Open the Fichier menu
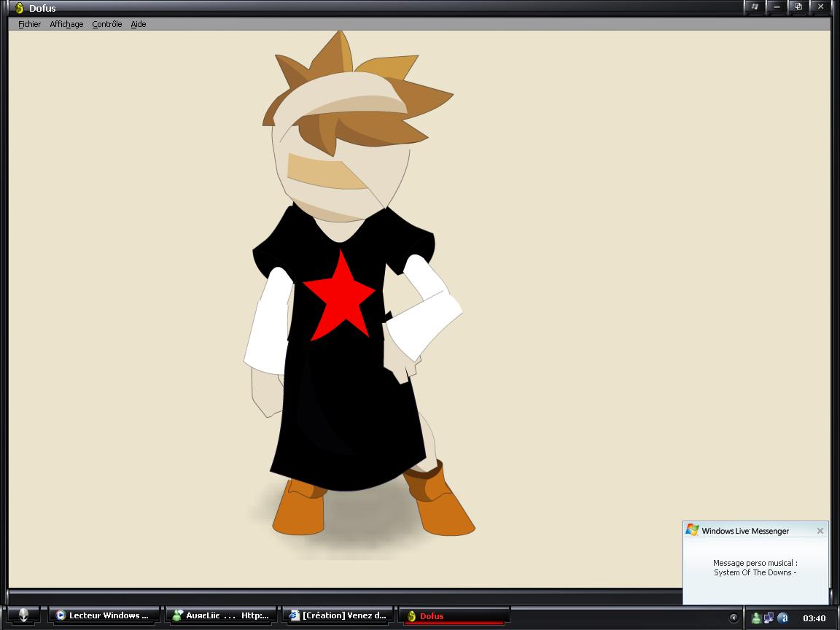The image size is (840, 630). click(x=29, y=24)
